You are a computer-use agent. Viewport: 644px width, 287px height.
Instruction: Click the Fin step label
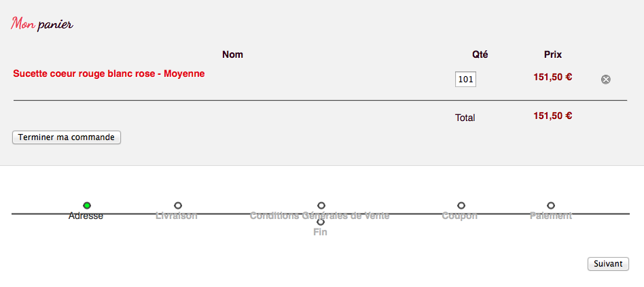(x=320, y=233)
